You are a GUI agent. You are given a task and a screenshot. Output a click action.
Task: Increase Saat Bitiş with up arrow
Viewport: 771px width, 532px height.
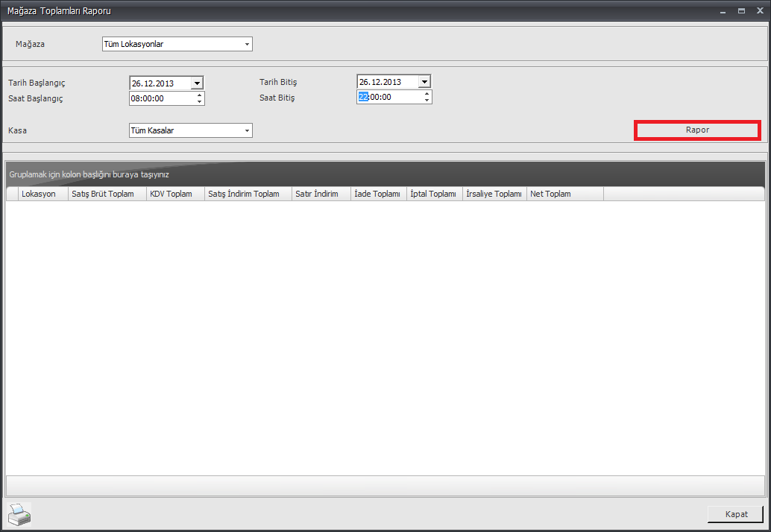pos(427,94)
